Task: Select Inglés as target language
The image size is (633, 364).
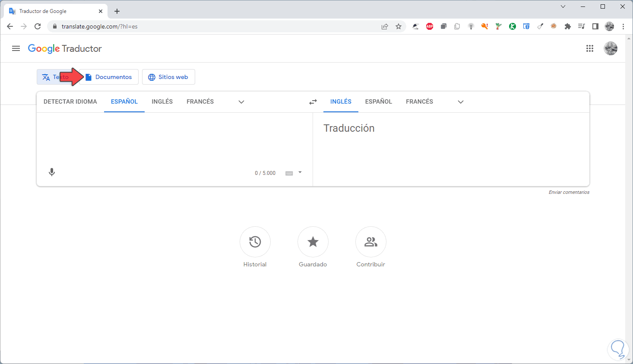Action: (x=341, y=102)
